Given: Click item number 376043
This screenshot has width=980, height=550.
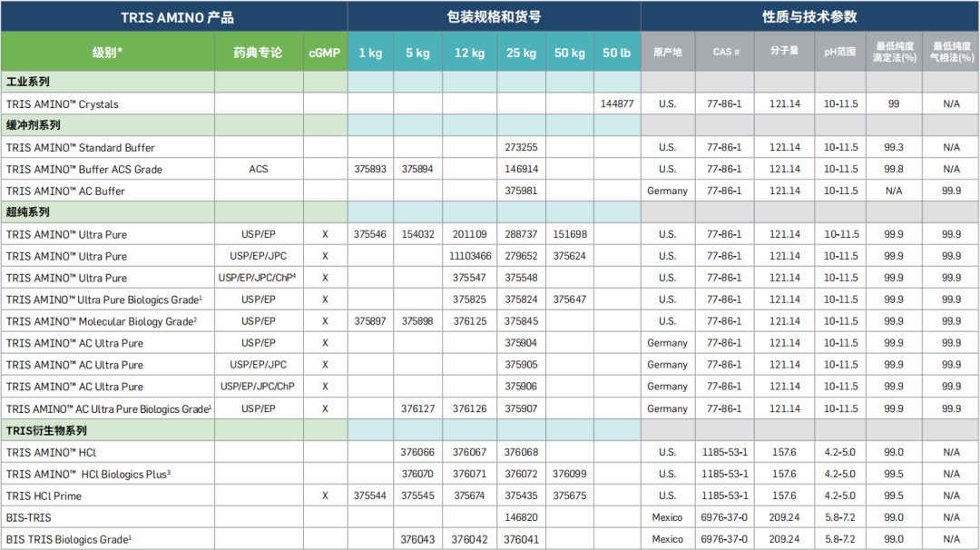Looking at the screenshot, I should tap(417, 539).
